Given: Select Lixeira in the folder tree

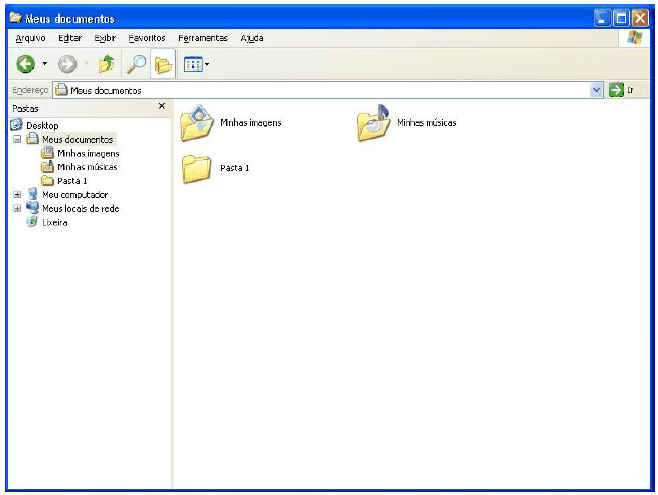Looking at the screenshot, I should 54,222.
